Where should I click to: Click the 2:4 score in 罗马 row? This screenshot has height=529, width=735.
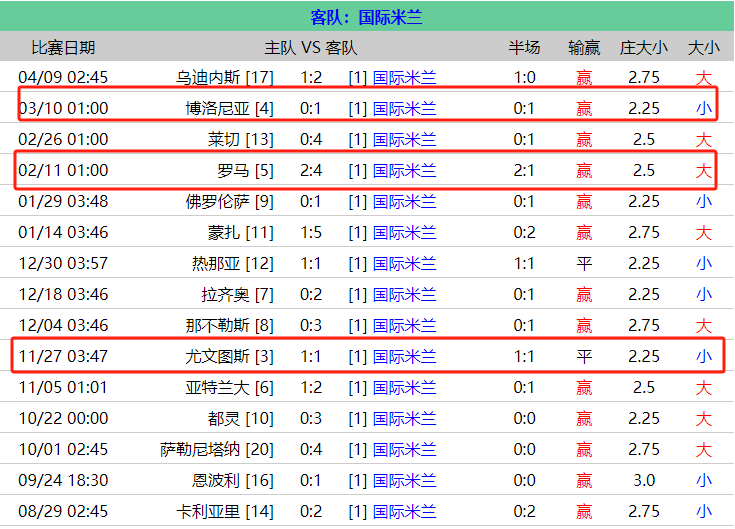coord(311,170)
